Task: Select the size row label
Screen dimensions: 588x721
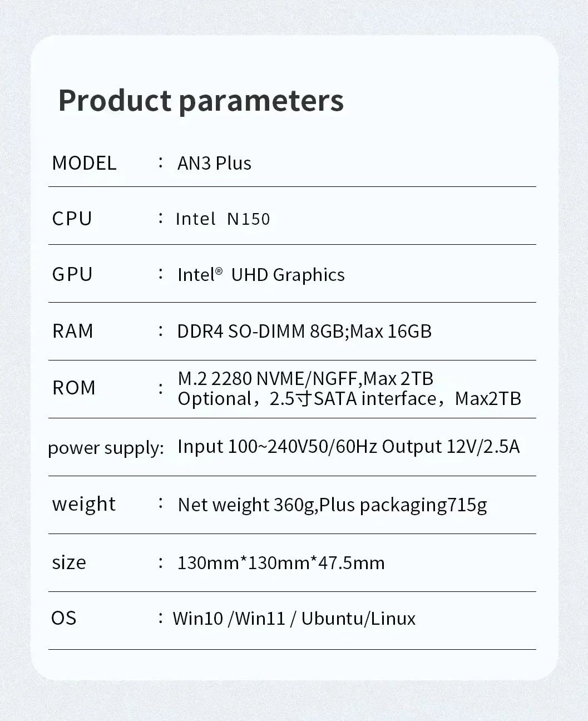Action: coord(69,562)
